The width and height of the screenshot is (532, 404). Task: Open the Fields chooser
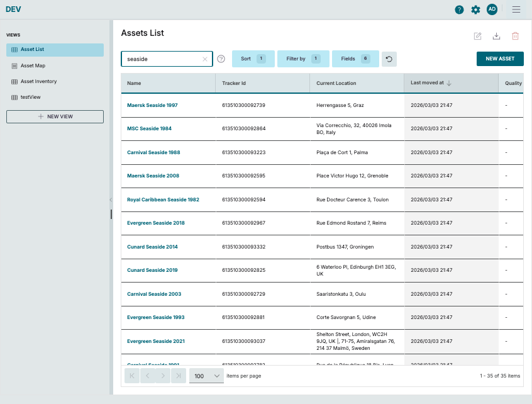click(355, 59)
